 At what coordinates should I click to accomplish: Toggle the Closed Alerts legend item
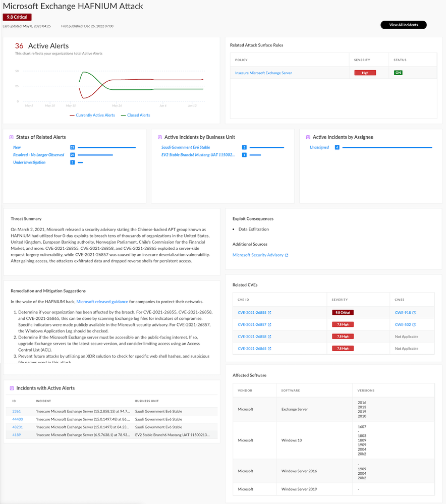[x=135, y=115]
